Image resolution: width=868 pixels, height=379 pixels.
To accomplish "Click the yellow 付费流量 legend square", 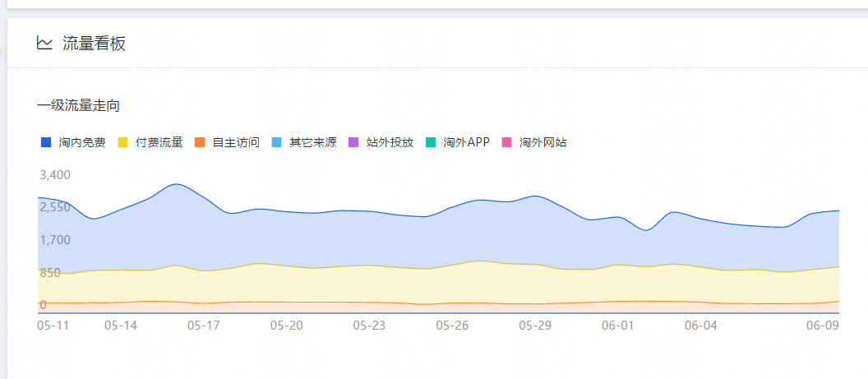I will [x=123, y=142].
